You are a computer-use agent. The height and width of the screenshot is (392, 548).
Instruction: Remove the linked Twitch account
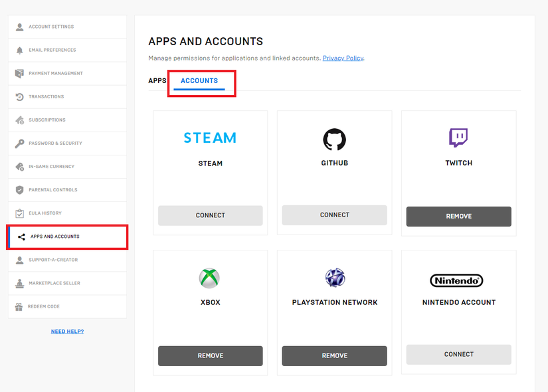458,217
